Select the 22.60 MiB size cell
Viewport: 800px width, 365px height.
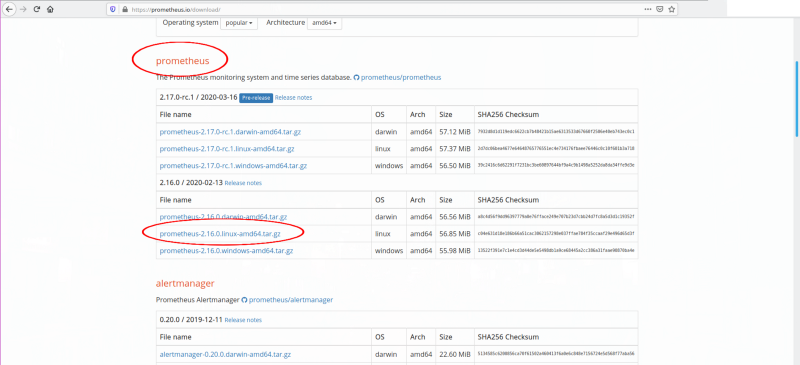pos(455,354)
